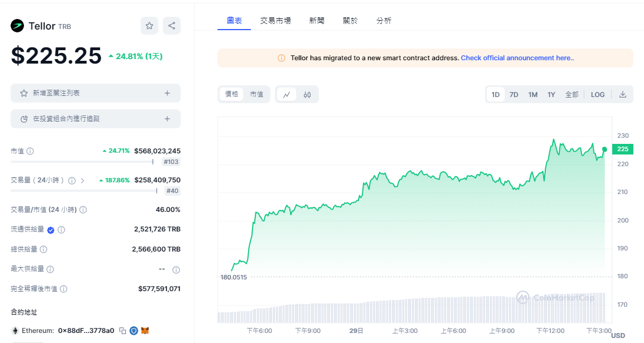Track in portfolio with 在投資組合內進行追蹤
Screen dimensions: 644x343
coord(96,119)
